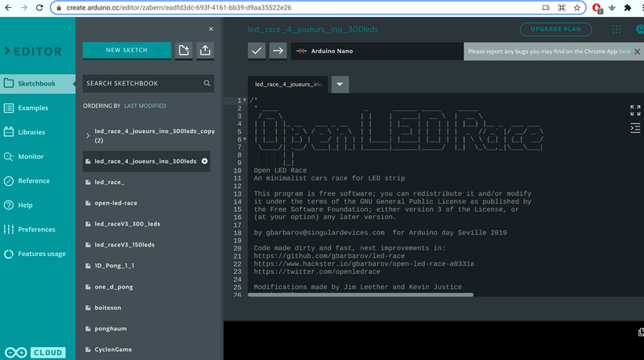Enter fullscreen editor mode icon

click(635, 110)
